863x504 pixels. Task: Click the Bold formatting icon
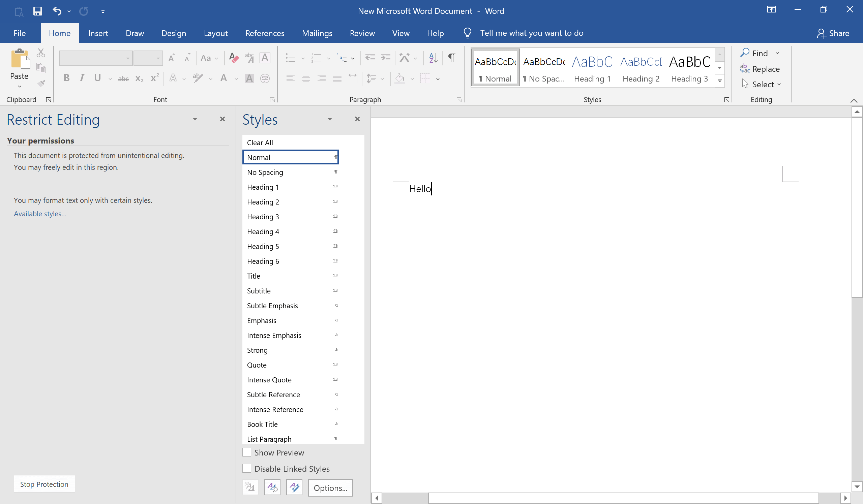(x=66, y=78)
